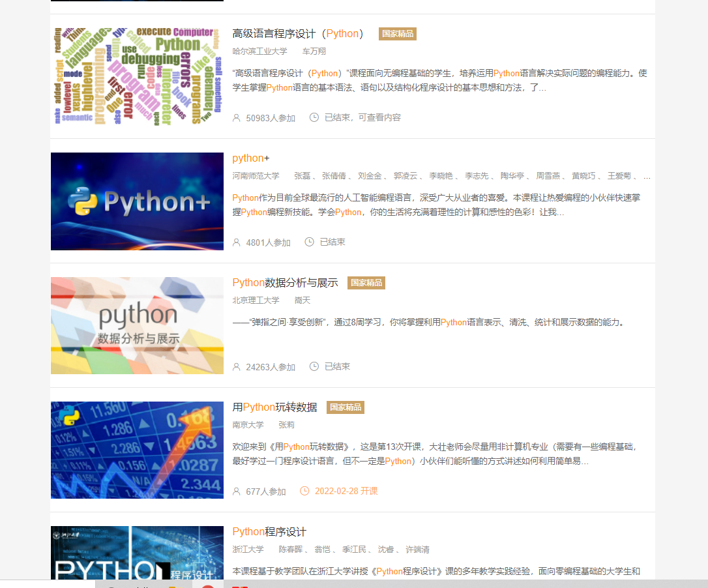Open the python+ course title link
The height and width of the screenshot is (588, 708).
pos(251,158)
